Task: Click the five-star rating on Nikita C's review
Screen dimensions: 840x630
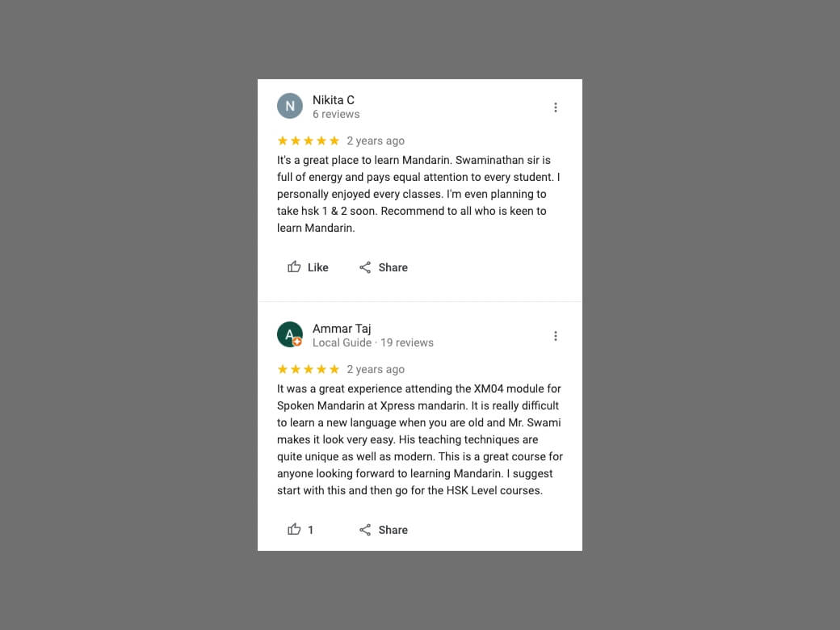Action: click(308, 141)
